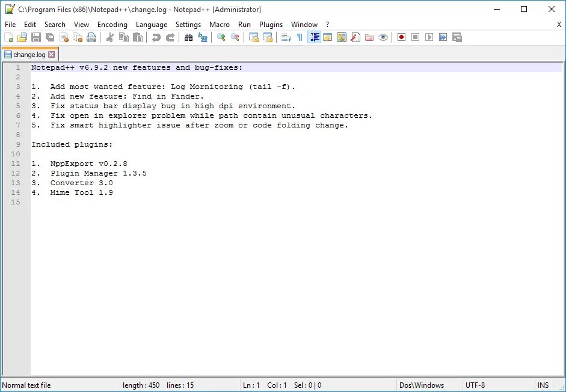This screenshot has height=392, width=566.
Task: Open the Encoding menu
Action: coord(112,25)
